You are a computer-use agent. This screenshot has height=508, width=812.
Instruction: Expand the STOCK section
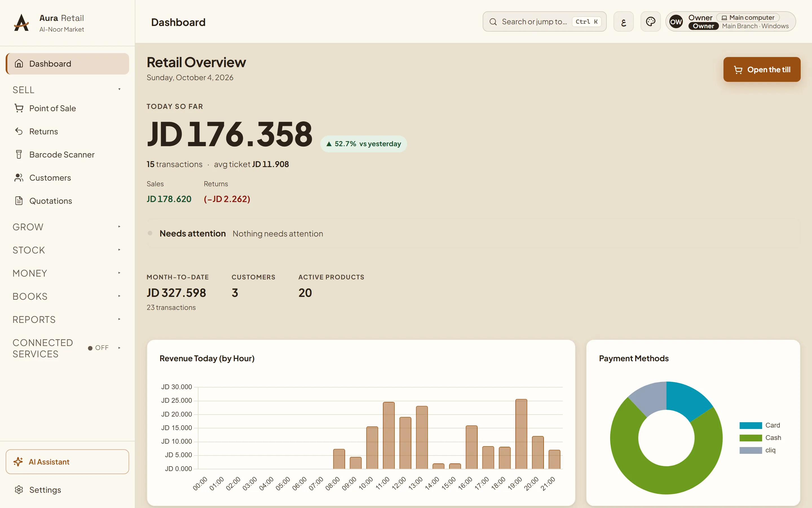(x=67, y=250)
